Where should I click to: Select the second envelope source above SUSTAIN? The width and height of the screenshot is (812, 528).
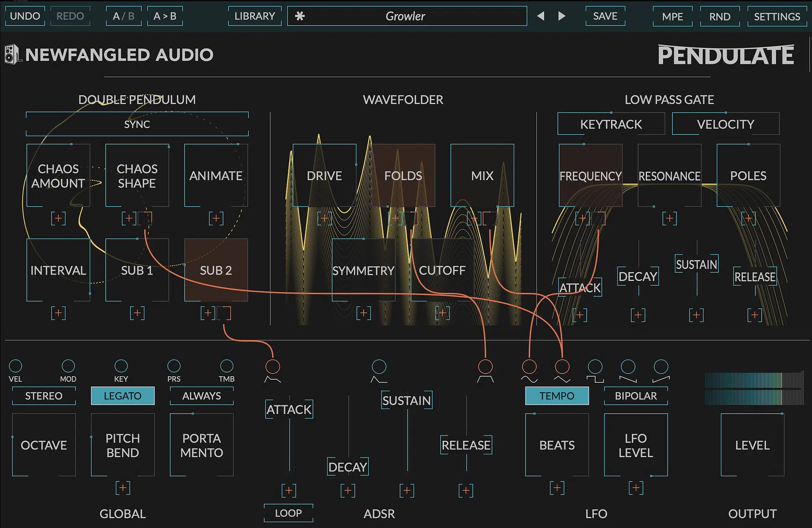[379, 367]
